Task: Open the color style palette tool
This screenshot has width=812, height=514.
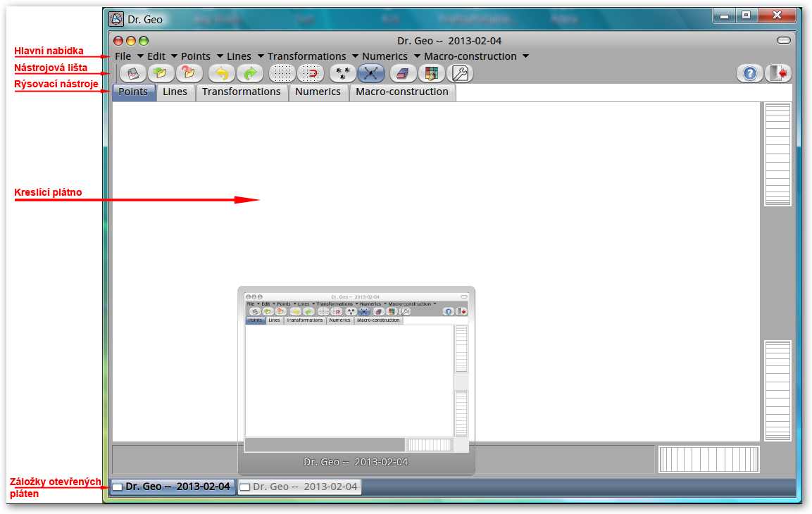Action: (x=432, y=73)
